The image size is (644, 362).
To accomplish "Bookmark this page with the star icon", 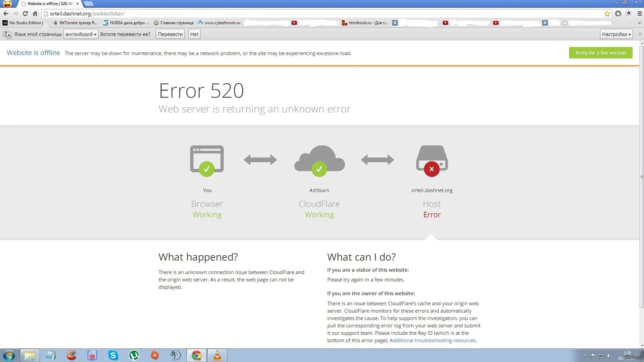I will 607,14.
